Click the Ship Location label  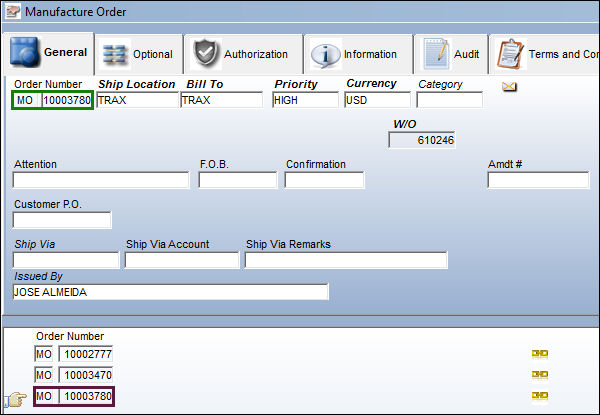tap(137, 84)
